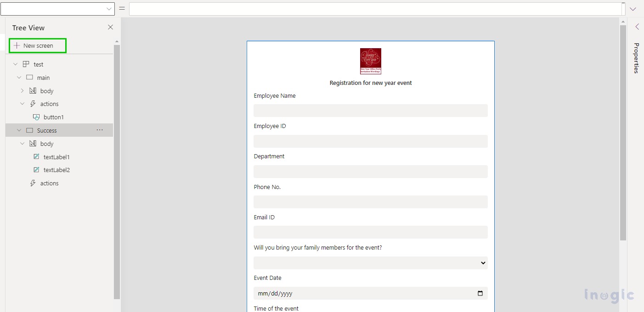Select the textLabel2 icon in tree
This screenshot has height=312, width=644.
point(36,170)
